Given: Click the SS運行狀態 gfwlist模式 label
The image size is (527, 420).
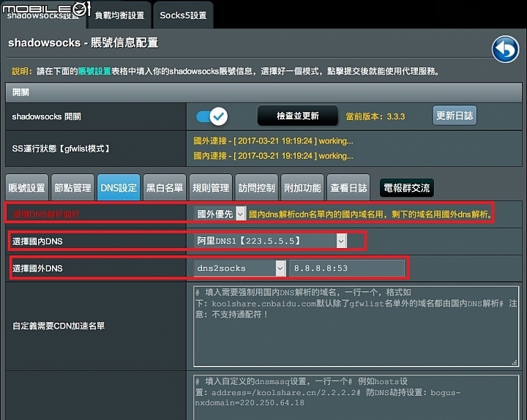Looking at the screenshot, I should click(61, 149).
